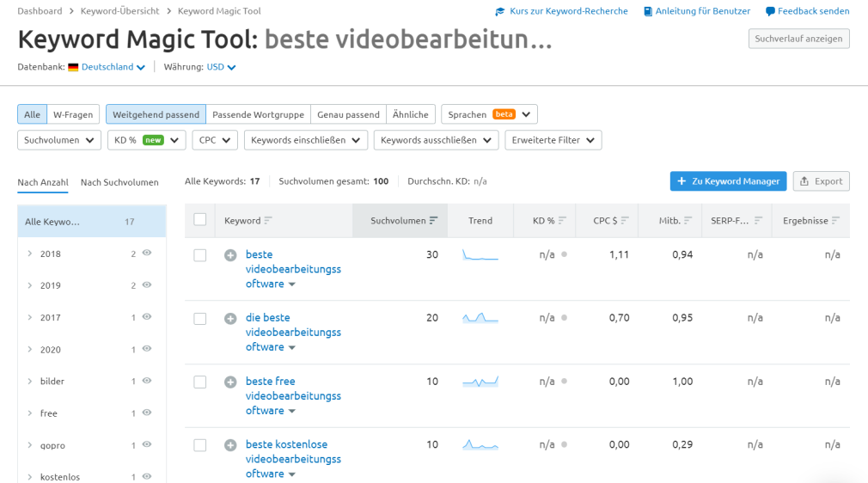Viewport: 868px width, 483px height.
Task: Switch to the Nach Anzahl tab
Action: click(x=43, y=182)
